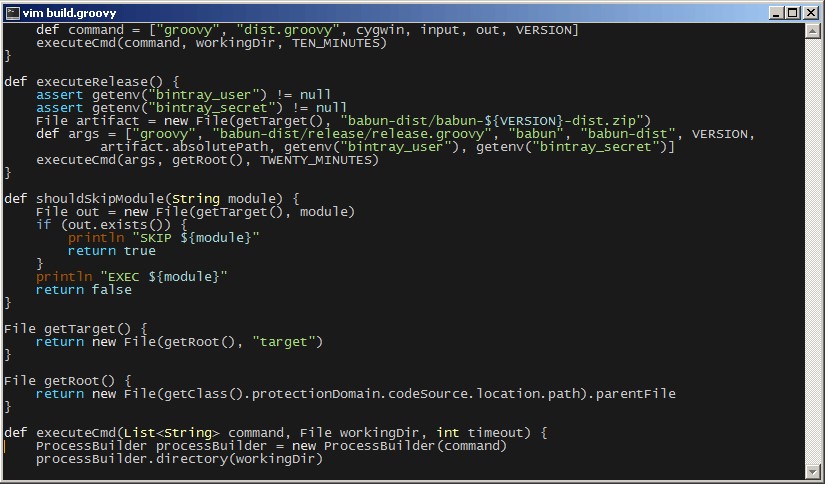Click the 'shouldSkipModule' function name
Image resolution: width=827 pixels, height=484 pixels.
(100, 199)
